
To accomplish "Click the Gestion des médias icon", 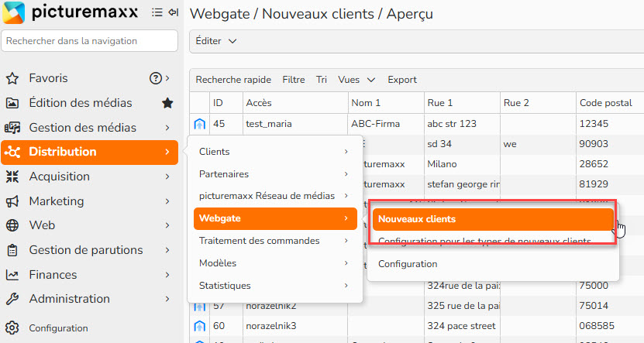I will (x=12, y=128).
